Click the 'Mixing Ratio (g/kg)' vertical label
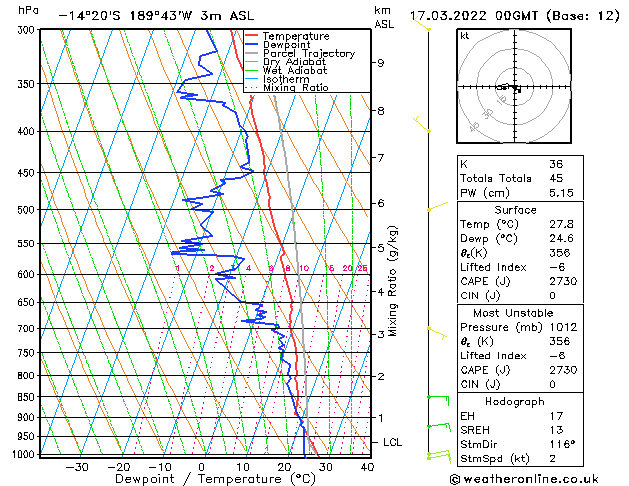Image resolution: width=629 pixels, height=486 pixels. click(x=392, y=281)
